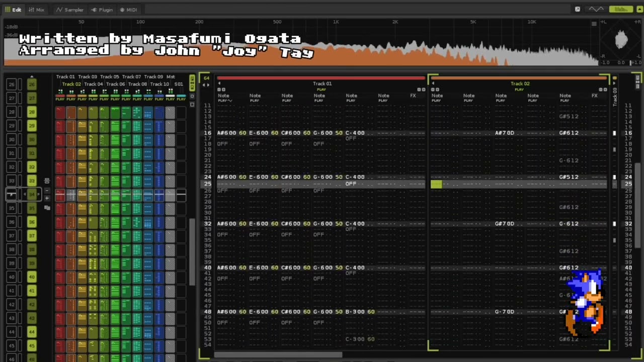
Task: Open the MIDI tab
Action: click(x=128, y=10)
